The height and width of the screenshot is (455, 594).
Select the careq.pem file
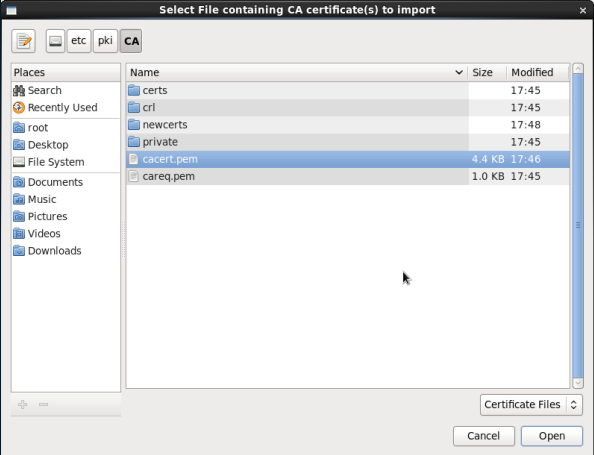coord(348,177)
